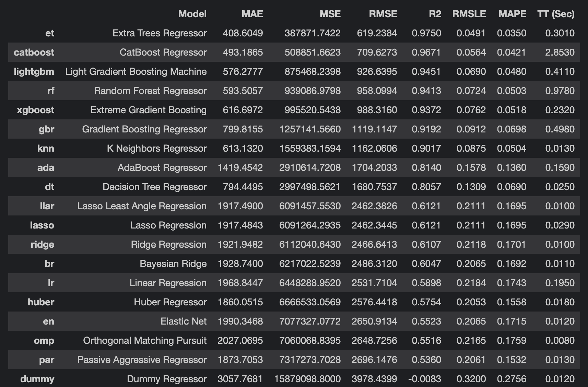Click RMSE value 926.6395
The height and width of the screenshot is (387, 588).
click(x=377, y=71)
